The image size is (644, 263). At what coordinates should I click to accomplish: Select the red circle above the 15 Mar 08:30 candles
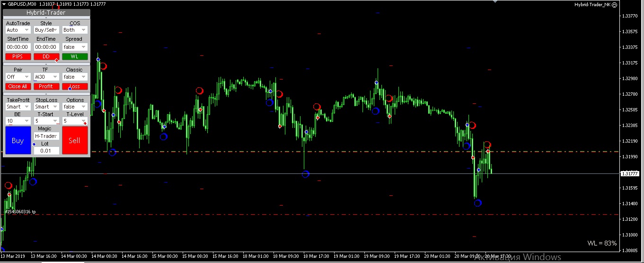[200, 91]
